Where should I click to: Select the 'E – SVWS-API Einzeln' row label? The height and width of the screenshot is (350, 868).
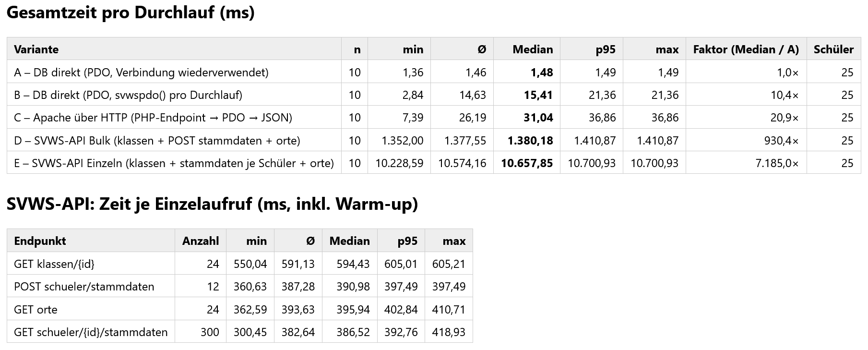point(174,163)
